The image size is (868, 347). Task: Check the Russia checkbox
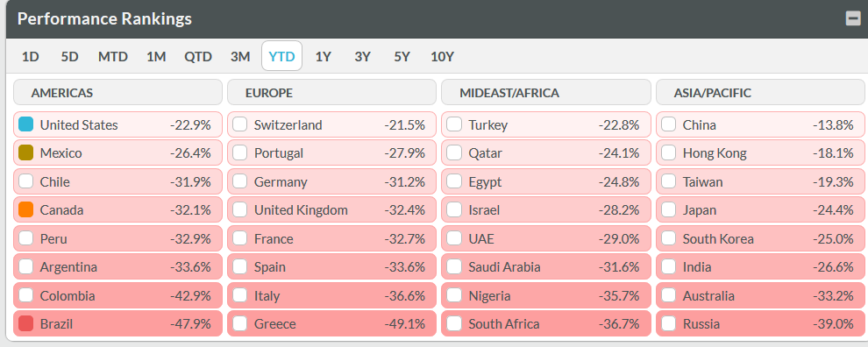pyautogui.click(x=669, y=323)
